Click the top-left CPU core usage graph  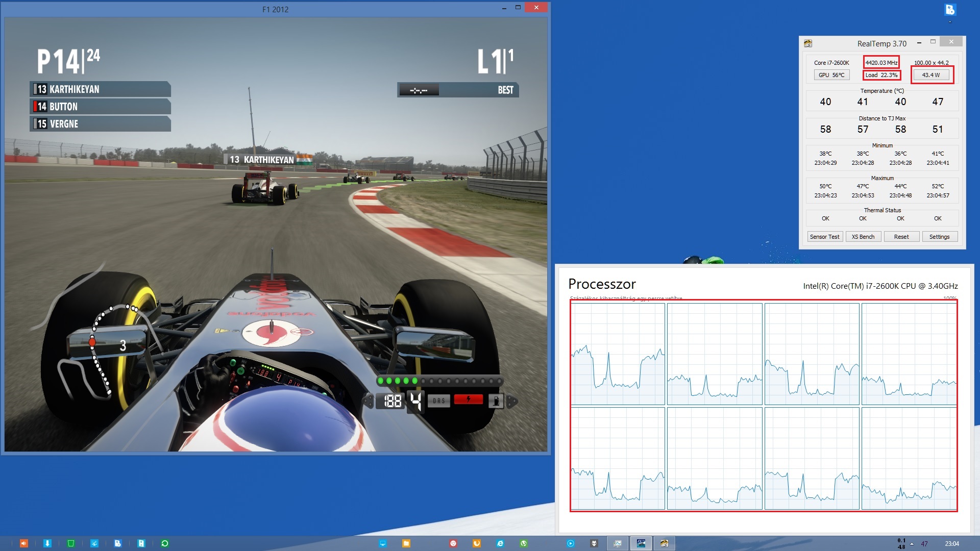coord(618,354)
